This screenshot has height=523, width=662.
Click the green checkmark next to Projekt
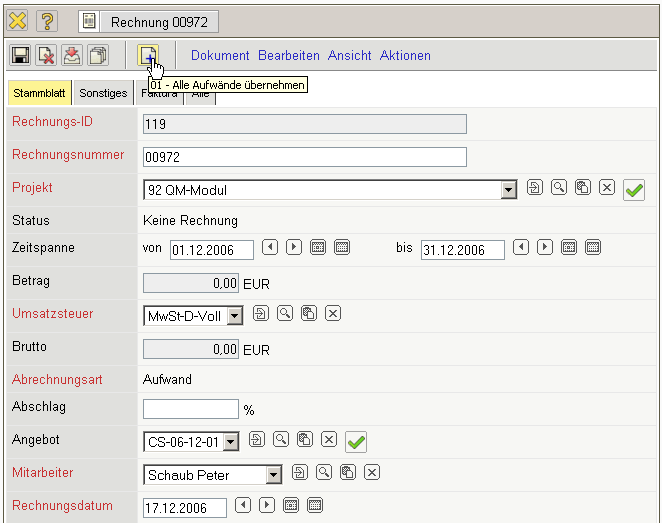633,189
